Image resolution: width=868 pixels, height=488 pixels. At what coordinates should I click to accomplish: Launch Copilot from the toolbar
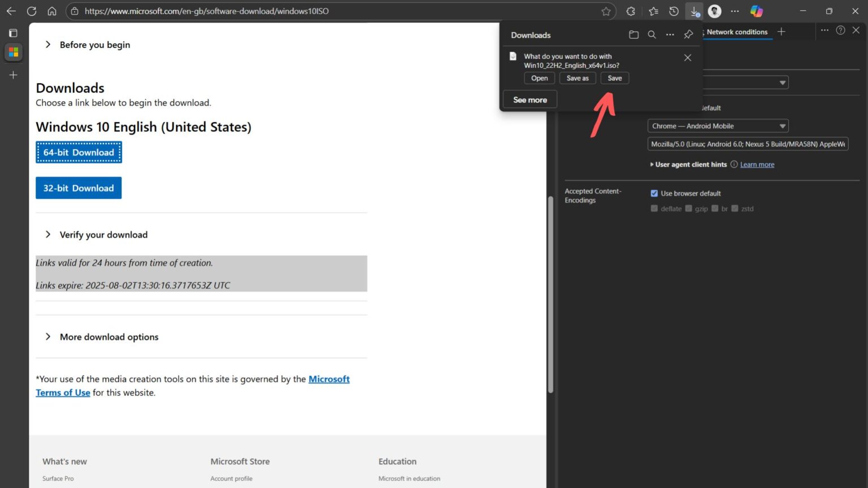(x=756, y=11)
